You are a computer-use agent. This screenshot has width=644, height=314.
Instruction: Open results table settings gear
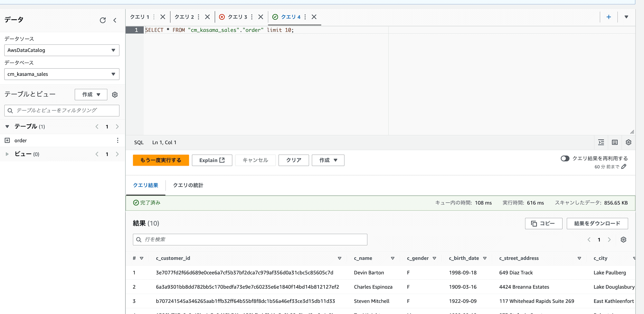pyautogui.click(x=623, y=240)
